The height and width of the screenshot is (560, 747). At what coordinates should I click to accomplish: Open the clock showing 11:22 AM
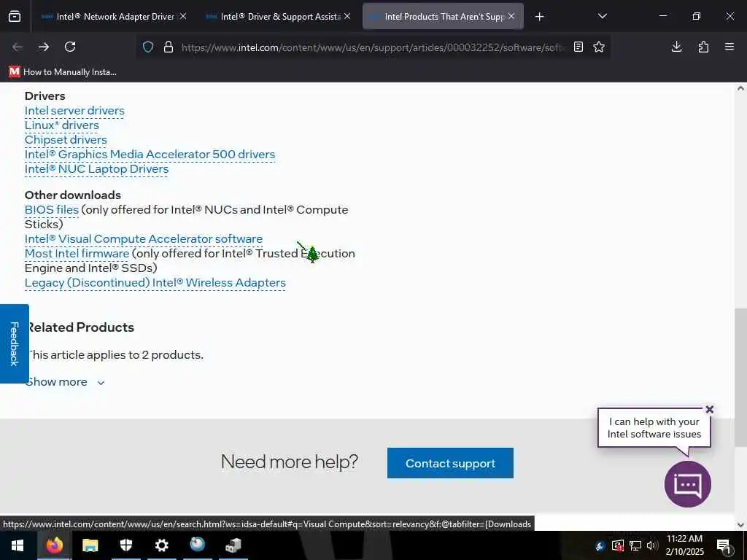point(684,545)
